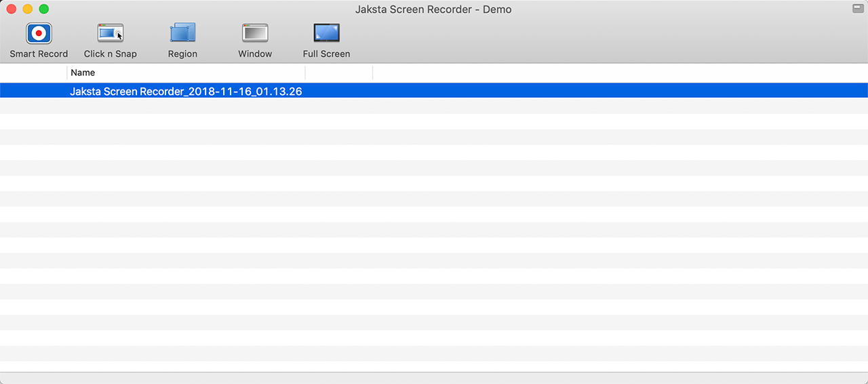Click the blank column header left of Name
The image size is (868, 384).
(33, 73)
